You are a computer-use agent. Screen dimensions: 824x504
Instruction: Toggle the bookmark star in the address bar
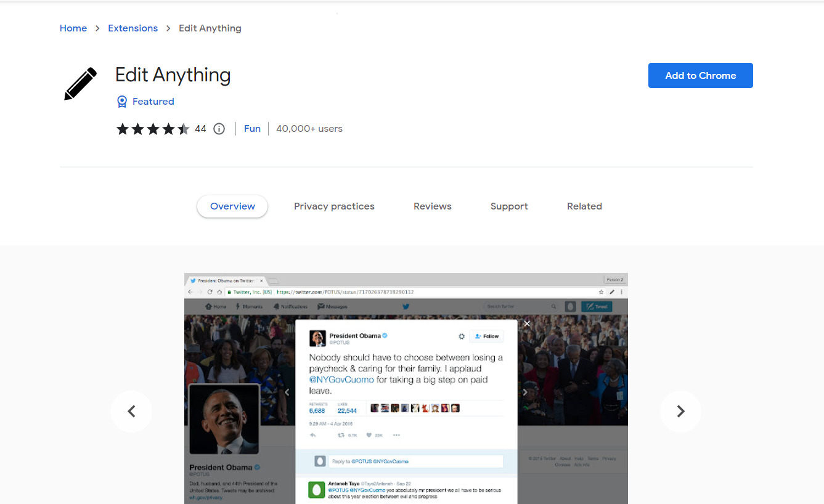pyautogui.click(x=602, y=291)
